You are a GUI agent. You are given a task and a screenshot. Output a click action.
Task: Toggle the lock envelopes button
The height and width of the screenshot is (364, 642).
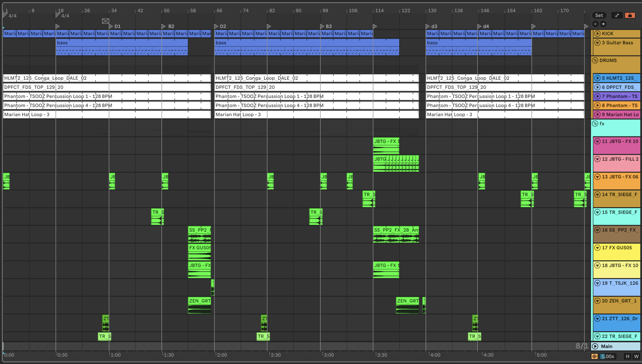[630, 15]
